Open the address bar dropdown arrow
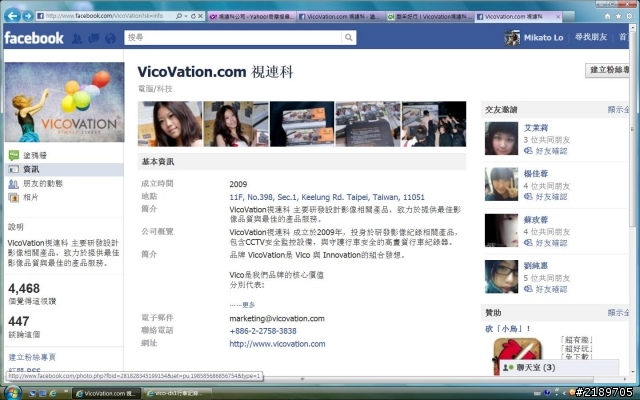The width and height of the screenshot is (640, 400). 186,16
